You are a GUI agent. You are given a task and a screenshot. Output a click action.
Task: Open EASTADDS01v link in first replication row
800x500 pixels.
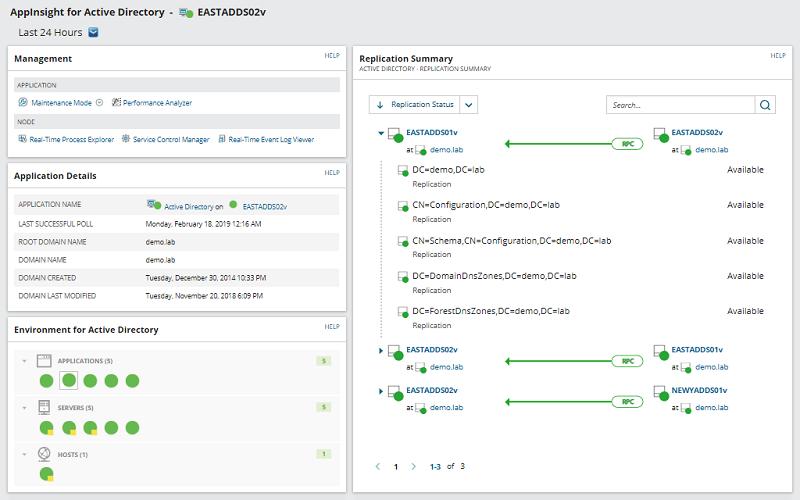click(x=432, y=133)
